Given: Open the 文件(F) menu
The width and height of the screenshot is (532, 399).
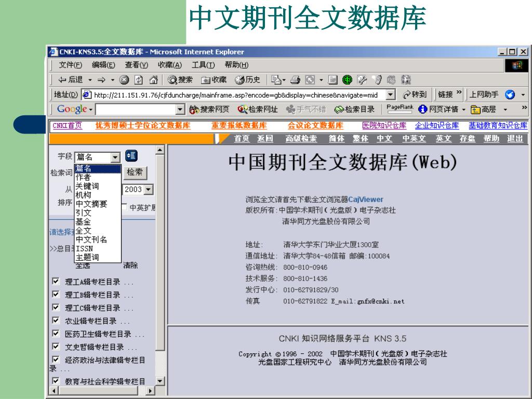Looking at the screenshot, I should pos(71,65).
